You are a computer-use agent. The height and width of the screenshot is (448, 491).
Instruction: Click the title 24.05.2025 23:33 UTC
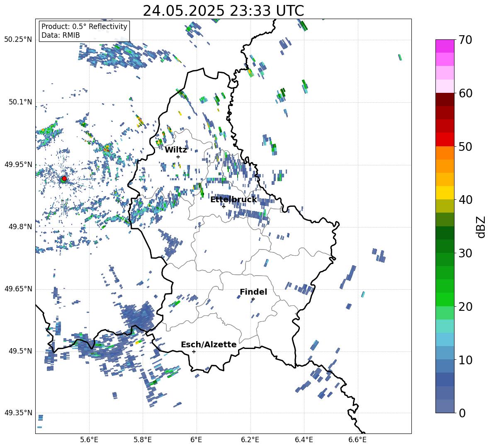point(223,11)
